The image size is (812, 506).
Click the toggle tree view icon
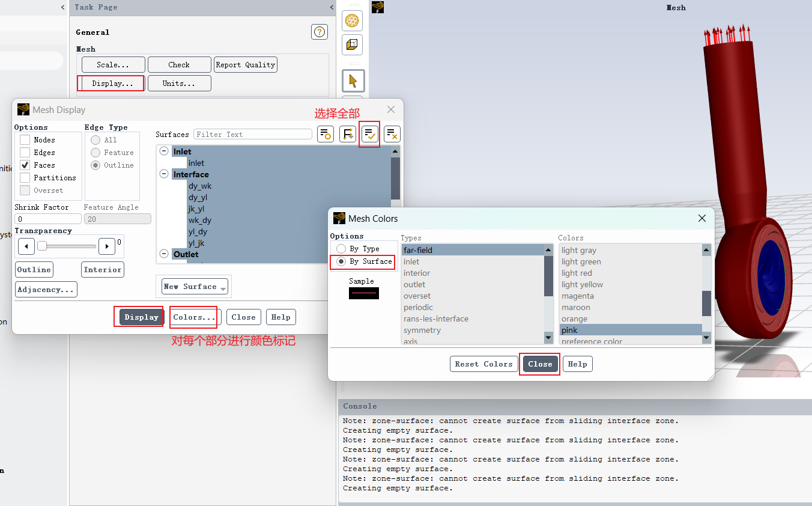tap(348, 134)
